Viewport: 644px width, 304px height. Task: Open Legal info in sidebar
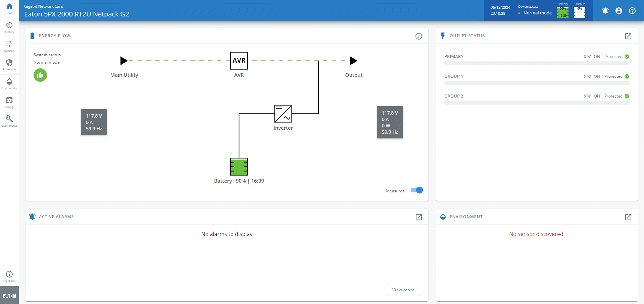9,277
